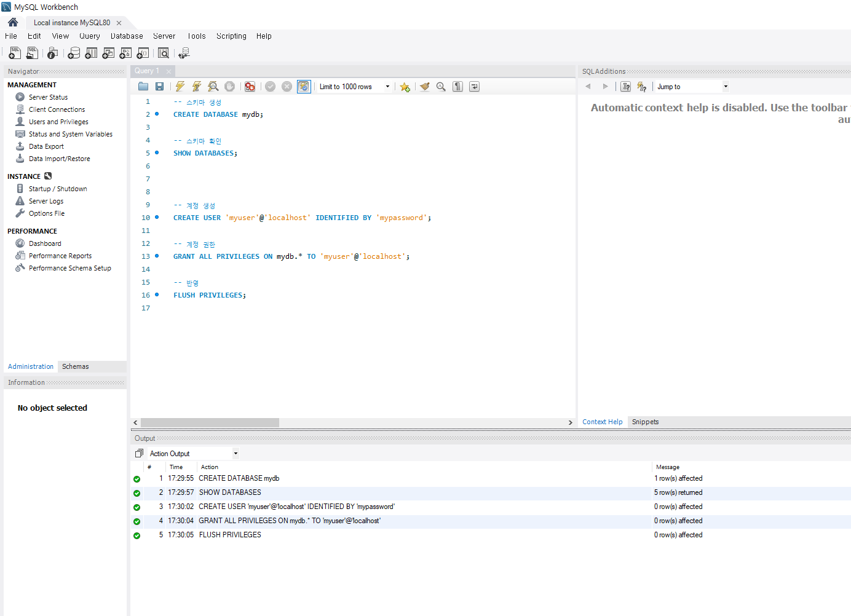Close Local instance MySQL80 connection tab
Screen dimensions: 851x616
(x=119, y=23)
